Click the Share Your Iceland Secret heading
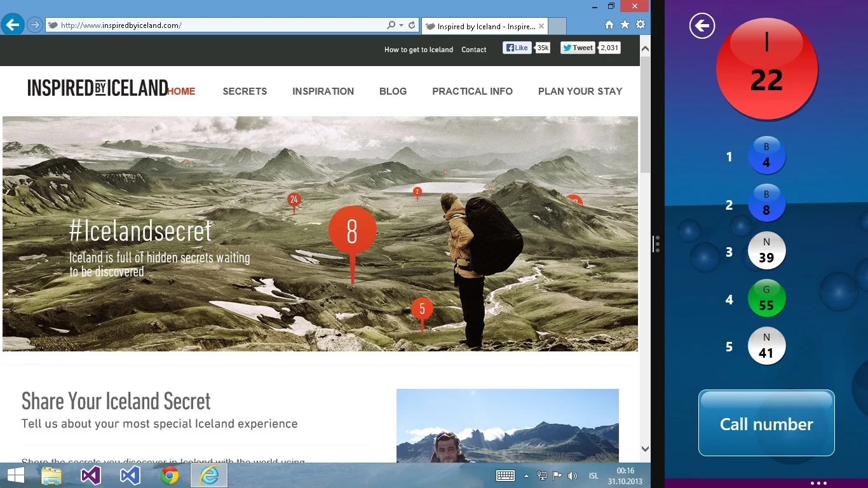The image size is (868, 488). (116, 402)
